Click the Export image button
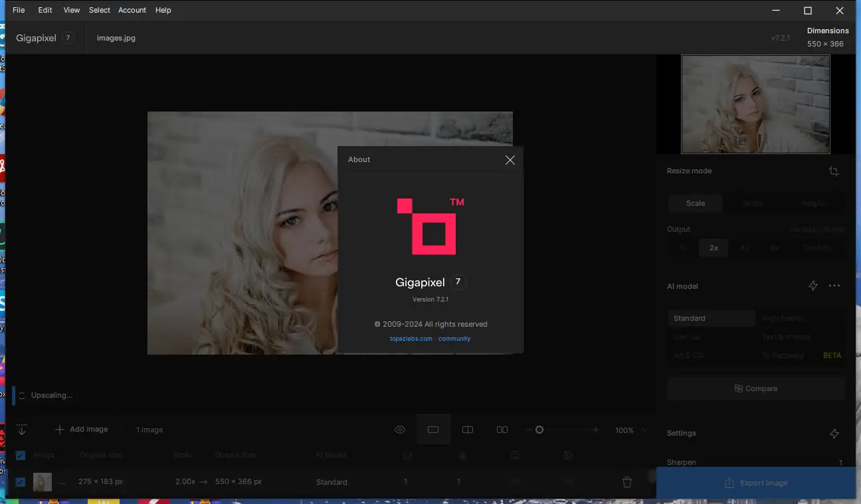This screenshot has height=504, width=861. coord(755,483)
